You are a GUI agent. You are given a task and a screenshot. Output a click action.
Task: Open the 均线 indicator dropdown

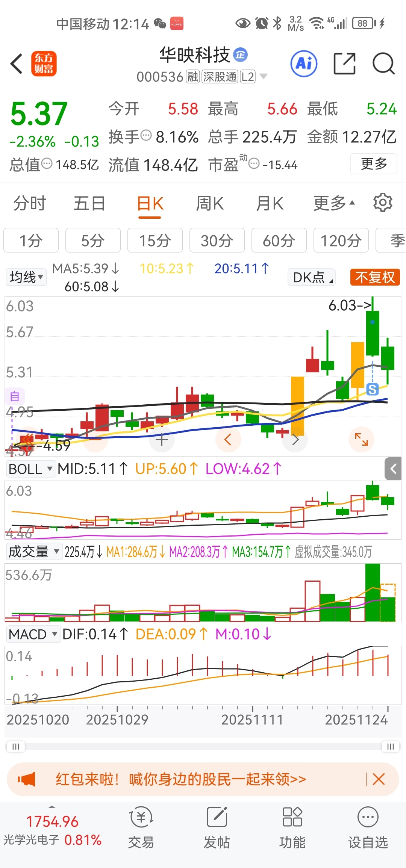click(26, 277)
